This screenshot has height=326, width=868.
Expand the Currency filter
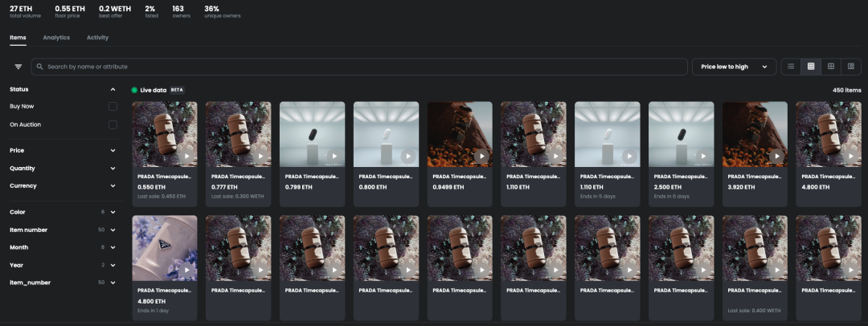113,185
